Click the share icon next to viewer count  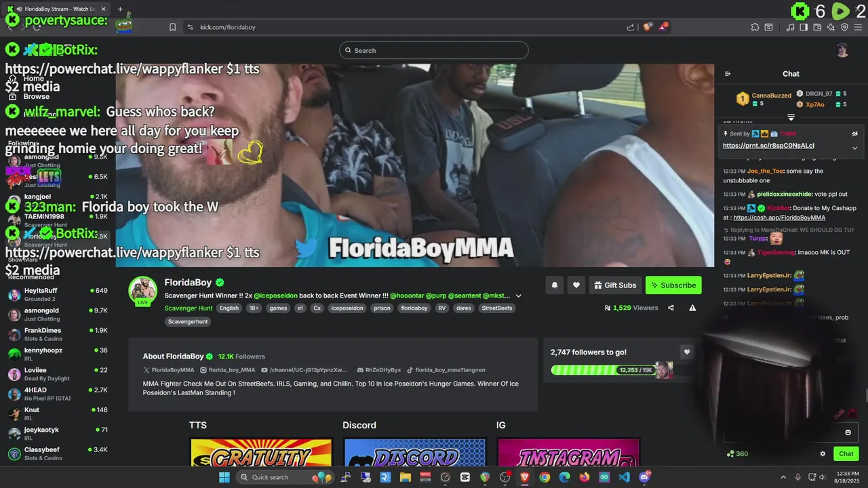pyautogui.click(x=671, y=308)
